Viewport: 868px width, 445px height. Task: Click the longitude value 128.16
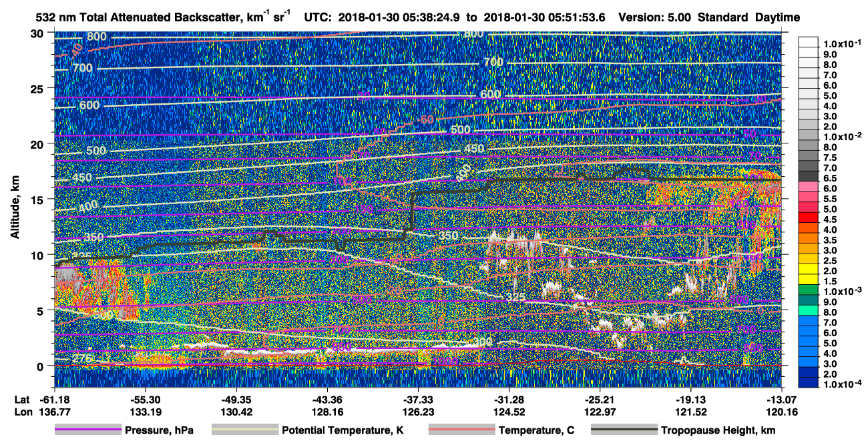click(x=327, y=411)
